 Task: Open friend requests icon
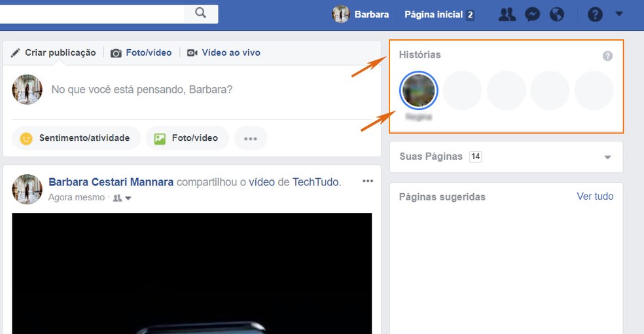pyautogui.click(x=507, y=15)
